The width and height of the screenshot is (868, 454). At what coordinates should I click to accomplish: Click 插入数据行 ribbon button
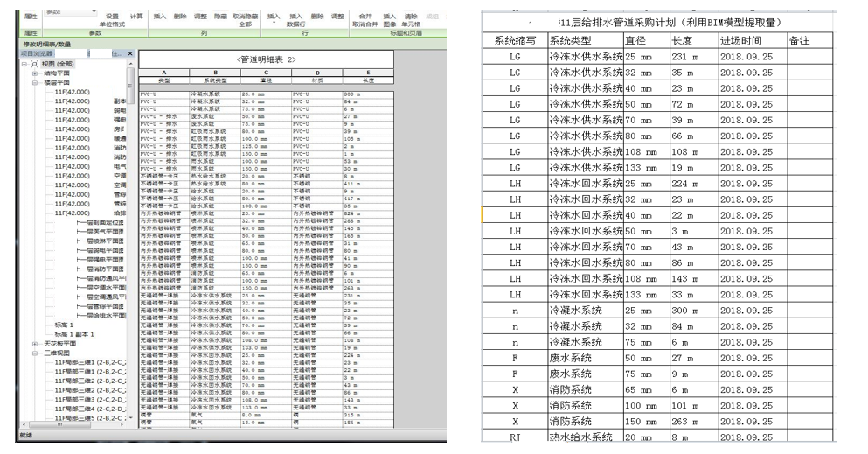tap(296, 20)
